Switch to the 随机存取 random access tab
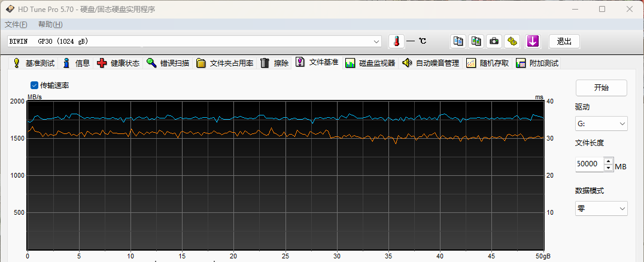This screenshot has height=262, width=644. (x=488, y=63)
